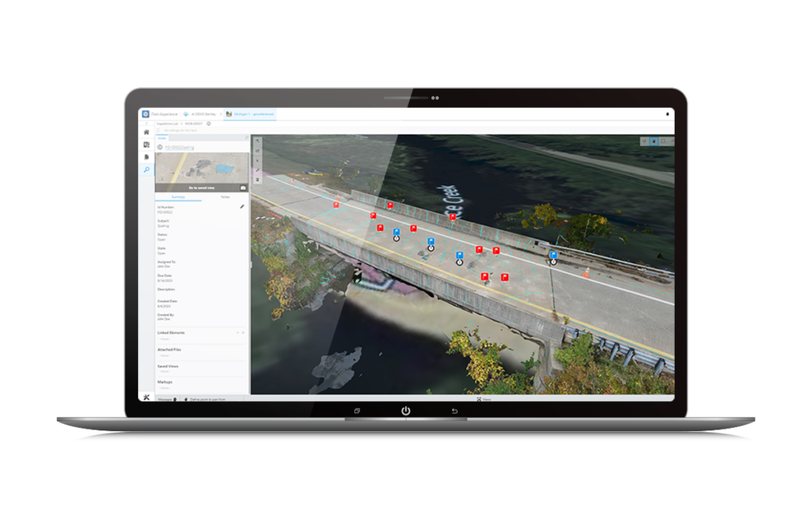Click the Inspections List breadcrumb link
The width and height of the screenshot is (812, 528).
170,124
